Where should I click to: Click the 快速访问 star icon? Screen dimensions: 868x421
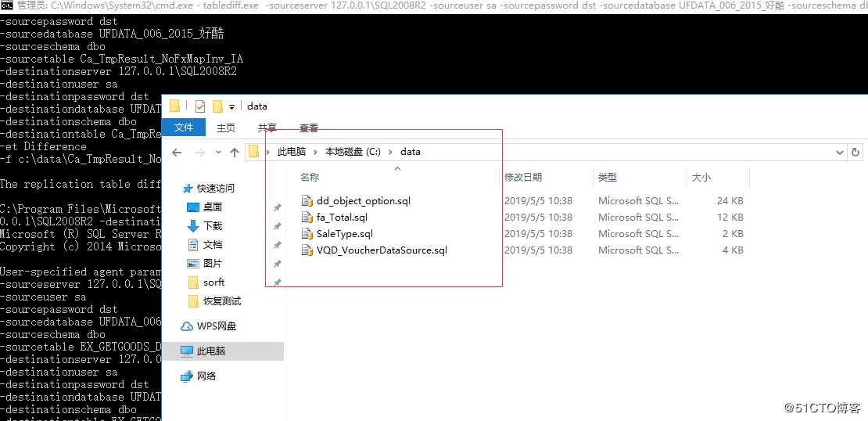(x=187, y=189)
